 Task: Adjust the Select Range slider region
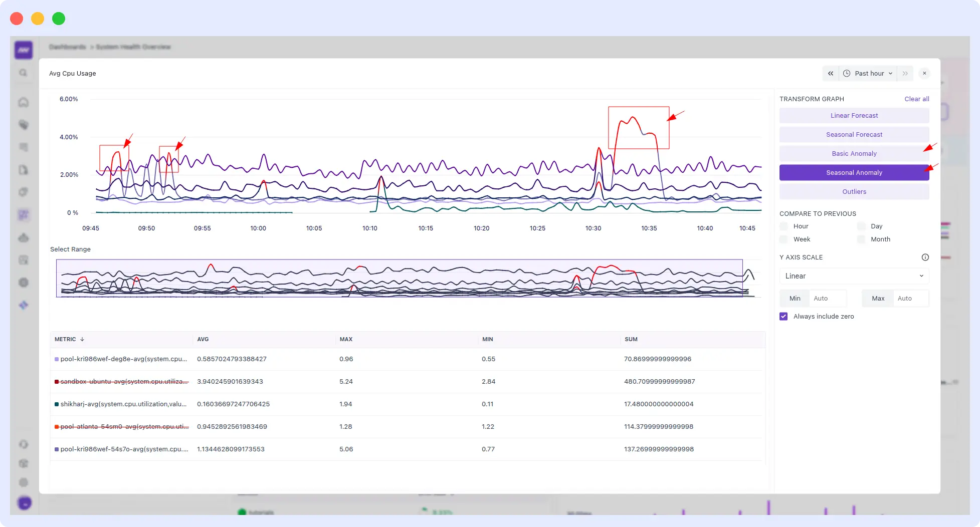point(399,279)
